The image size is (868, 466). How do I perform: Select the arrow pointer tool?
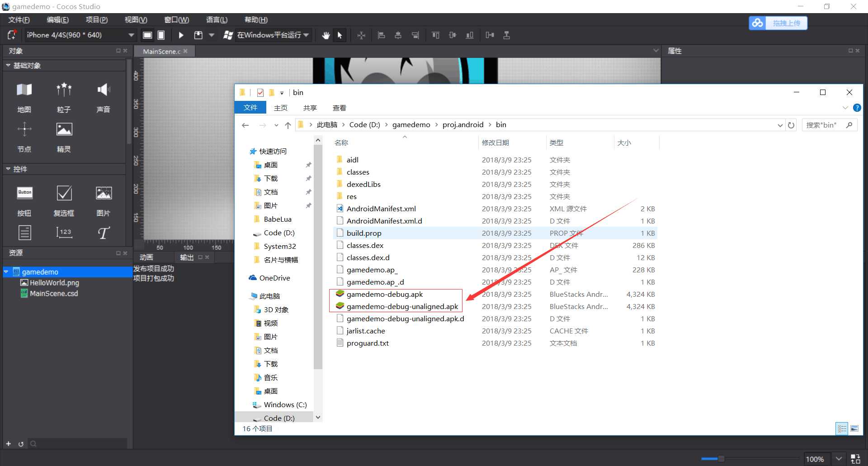point(340,35)
